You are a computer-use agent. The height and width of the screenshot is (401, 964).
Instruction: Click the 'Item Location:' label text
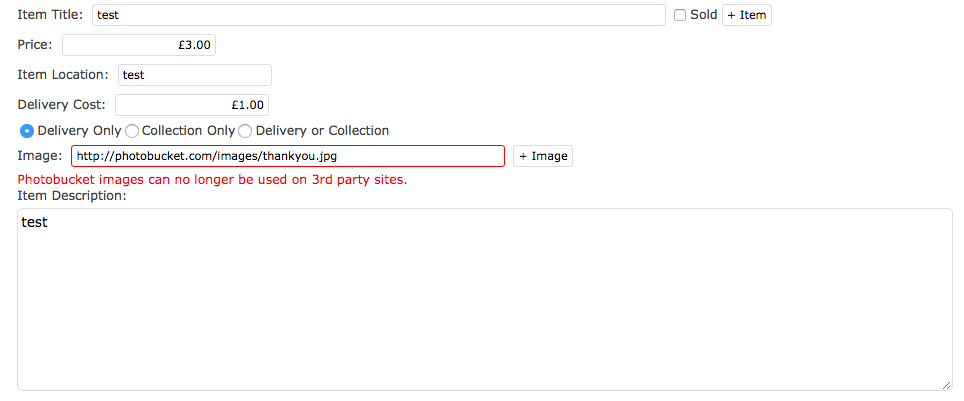[x=63, y=74]
